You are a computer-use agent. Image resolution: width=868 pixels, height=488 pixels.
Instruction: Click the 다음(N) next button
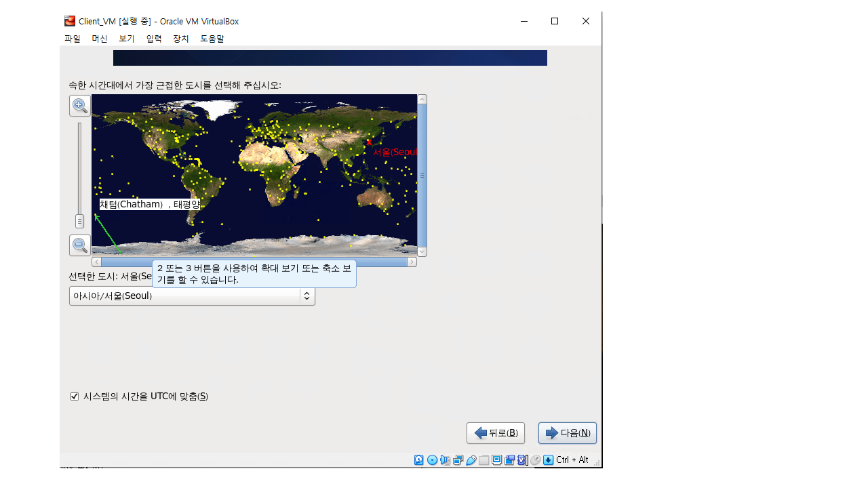(x=568, y=433)
